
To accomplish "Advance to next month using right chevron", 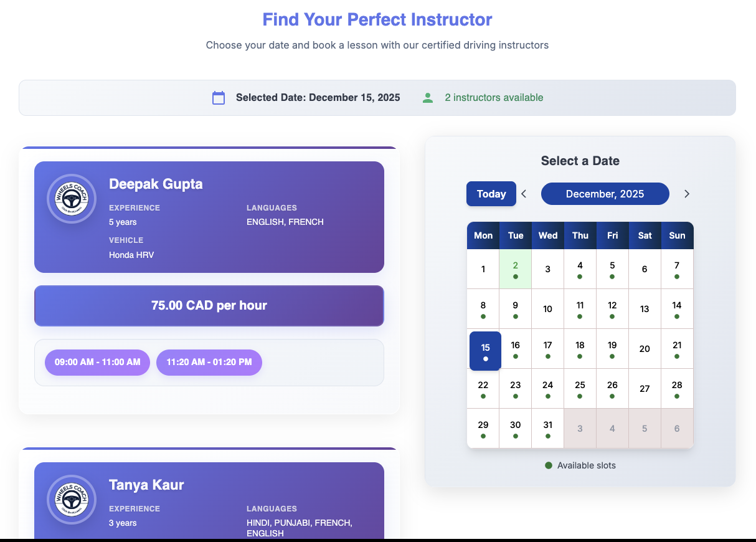I will [687, 194].
